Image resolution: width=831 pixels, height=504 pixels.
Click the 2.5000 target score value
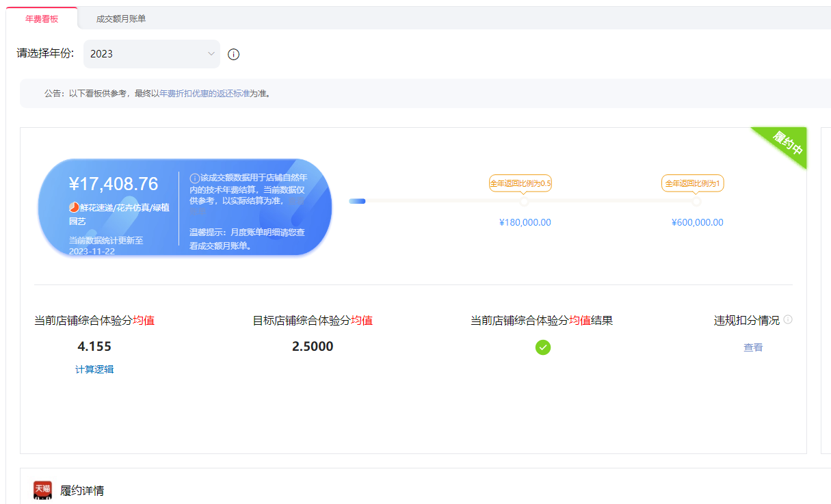point(313,346)
